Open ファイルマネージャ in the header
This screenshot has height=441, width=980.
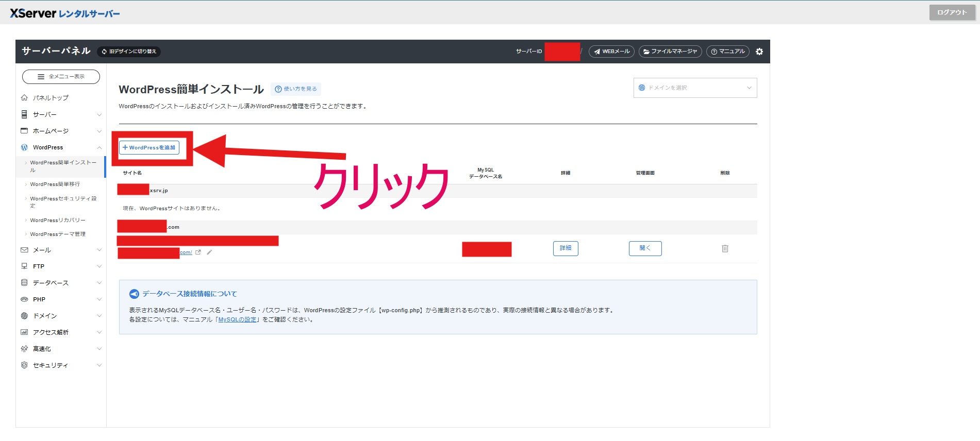click(x=670, y=52)
